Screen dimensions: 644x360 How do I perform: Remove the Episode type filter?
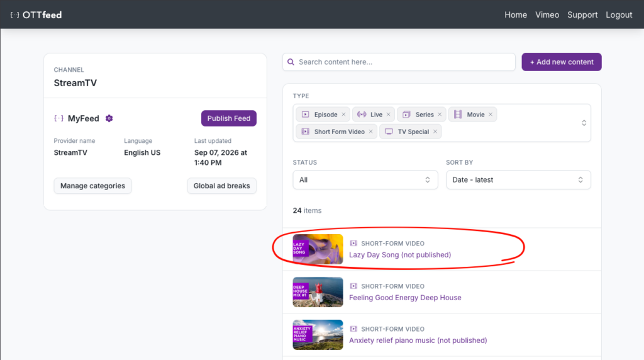point(344,115)
